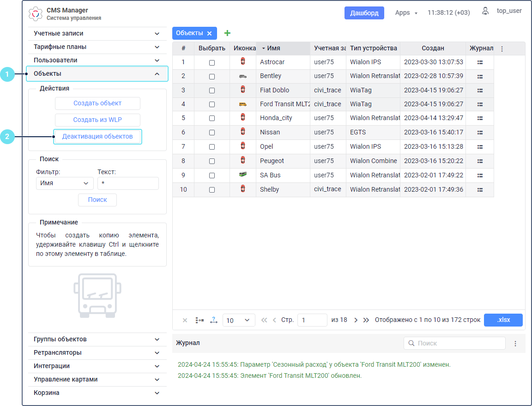The width and height of the screenshot is (532, 406).
Task: Close the Объекты tab
Action: click(209, 33)
